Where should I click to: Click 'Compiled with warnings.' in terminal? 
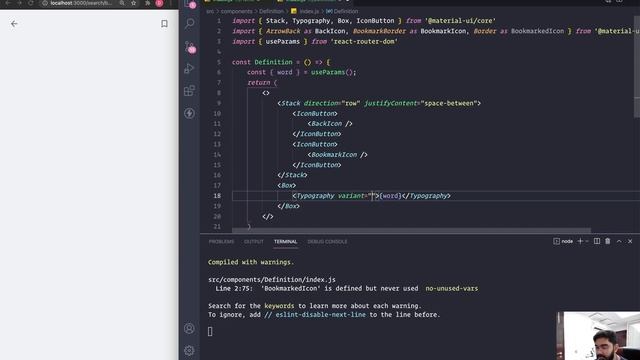(251, 262)
